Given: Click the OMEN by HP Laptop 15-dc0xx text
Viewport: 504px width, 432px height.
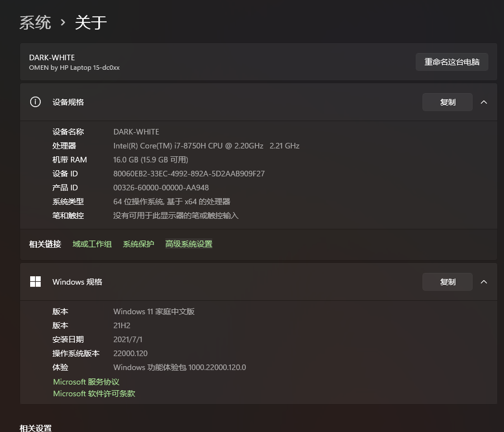Looking at the screenshot, I should point(74,68).
